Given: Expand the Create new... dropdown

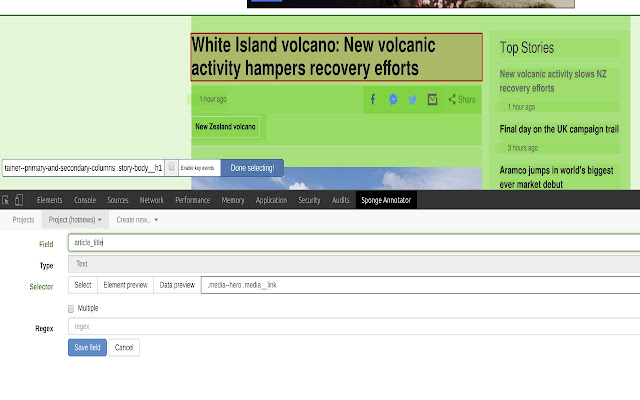Looking at the screenshot, I should tap(137, 220).
